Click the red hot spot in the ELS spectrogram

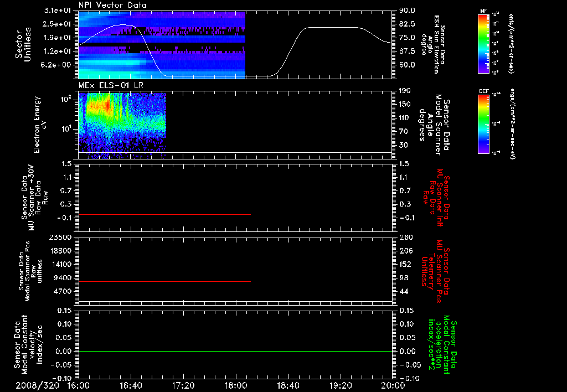(107, 105)
